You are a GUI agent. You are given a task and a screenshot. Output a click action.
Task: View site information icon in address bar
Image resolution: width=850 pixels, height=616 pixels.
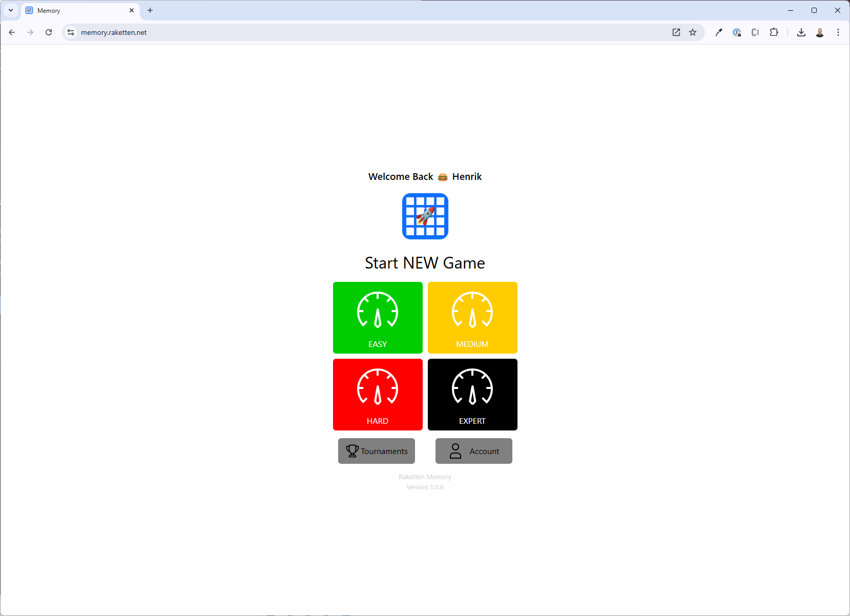(71, 32)
